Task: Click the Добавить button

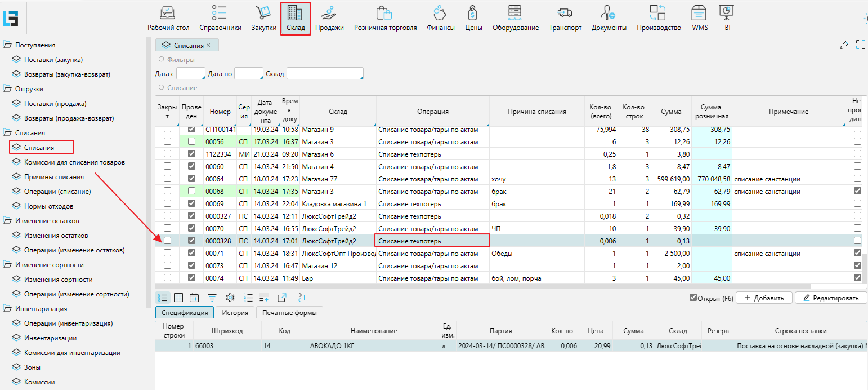Action: tap(764, 298)
